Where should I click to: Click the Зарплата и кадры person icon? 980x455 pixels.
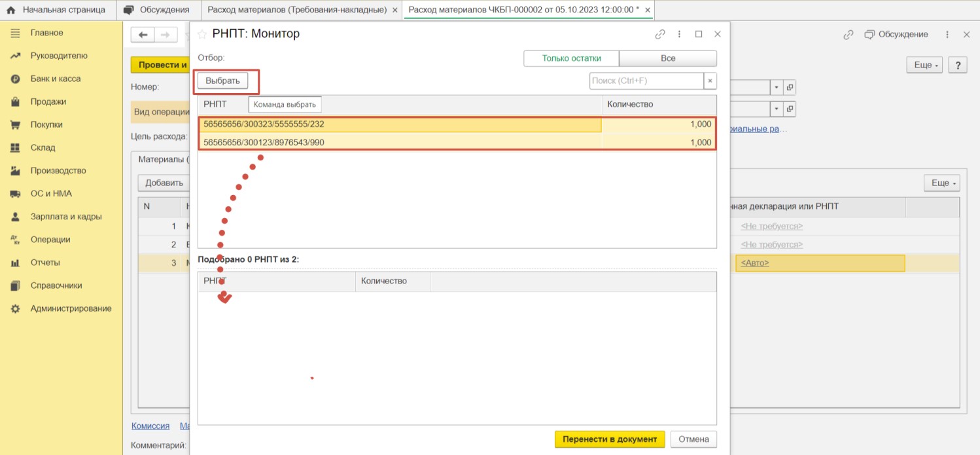[15, 216]
